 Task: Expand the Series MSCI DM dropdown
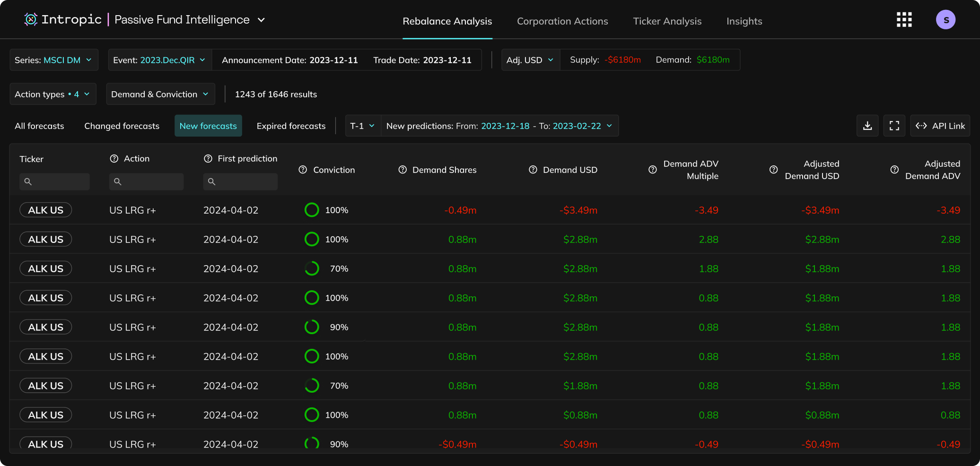point(53,60)
